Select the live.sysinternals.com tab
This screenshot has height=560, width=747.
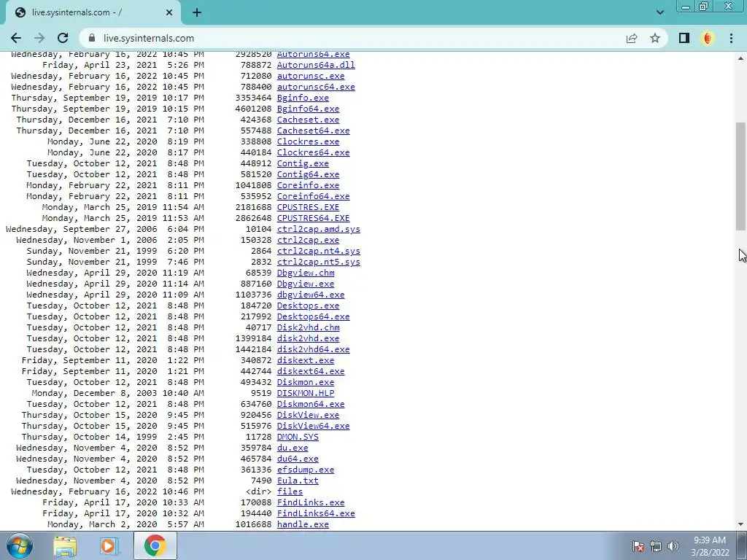(x=93, y=12)
